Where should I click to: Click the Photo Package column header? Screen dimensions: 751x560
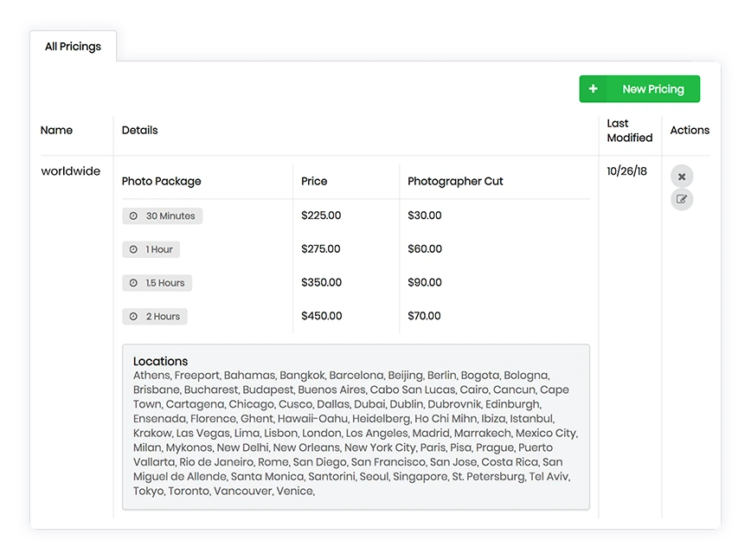tap(161, 182)
